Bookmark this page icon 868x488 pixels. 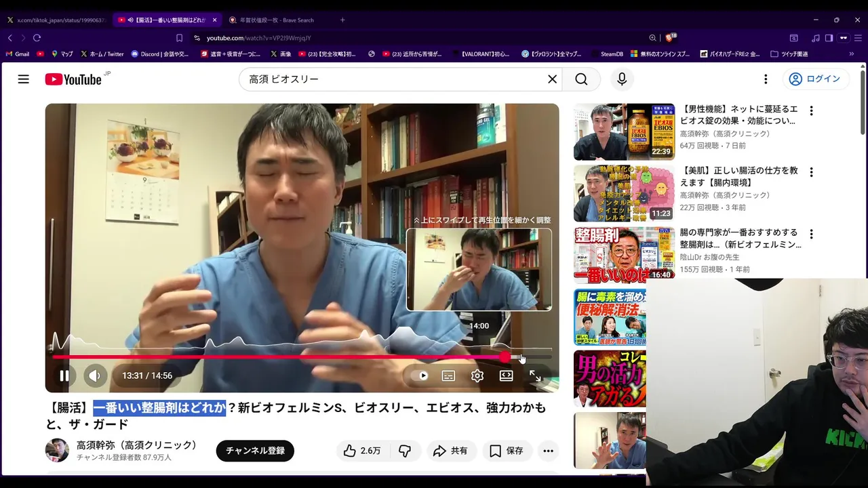click(x=179, y=38)
